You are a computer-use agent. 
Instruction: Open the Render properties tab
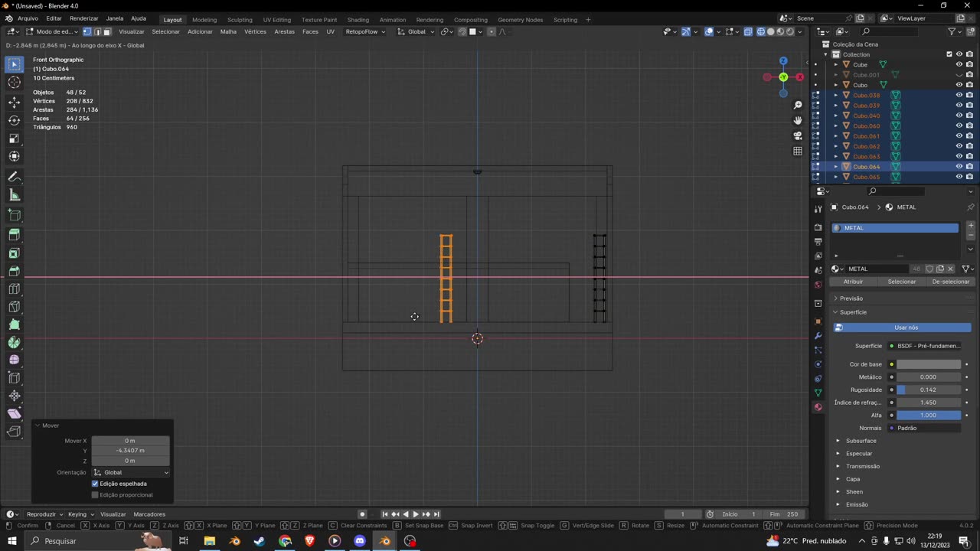point(818,228)
